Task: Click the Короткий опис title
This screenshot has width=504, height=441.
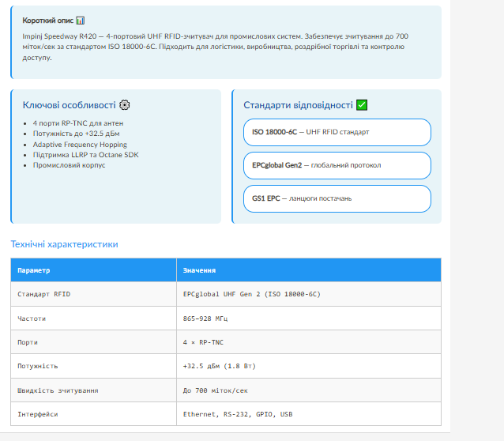Action: [x=48, y=21]
